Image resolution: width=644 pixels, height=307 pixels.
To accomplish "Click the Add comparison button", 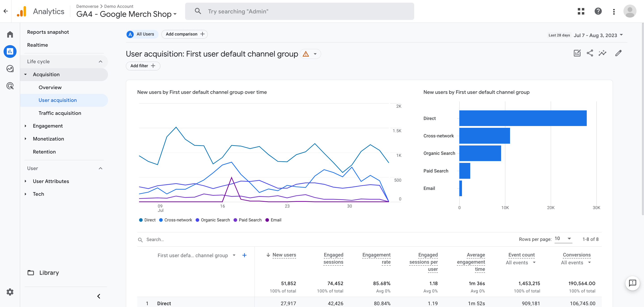I will coord(184,34).
